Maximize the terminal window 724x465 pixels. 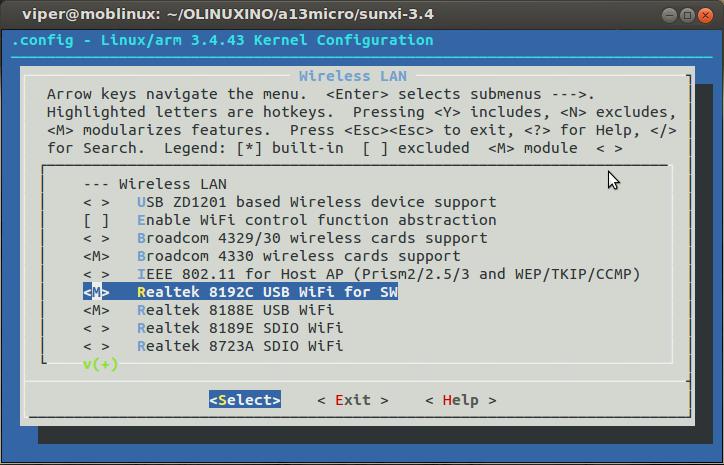click(x=688, y=15)
